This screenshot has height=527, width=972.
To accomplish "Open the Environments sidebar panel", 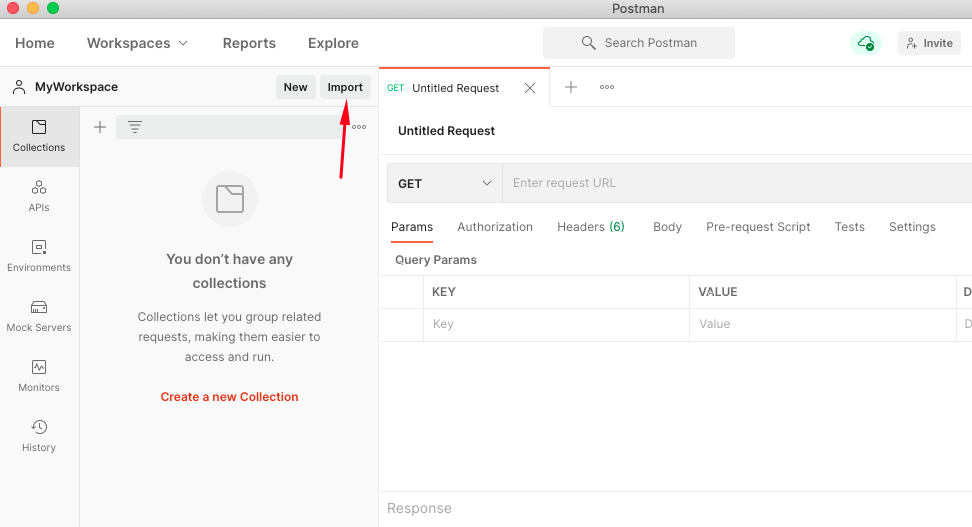I will [x=39, y=256].
